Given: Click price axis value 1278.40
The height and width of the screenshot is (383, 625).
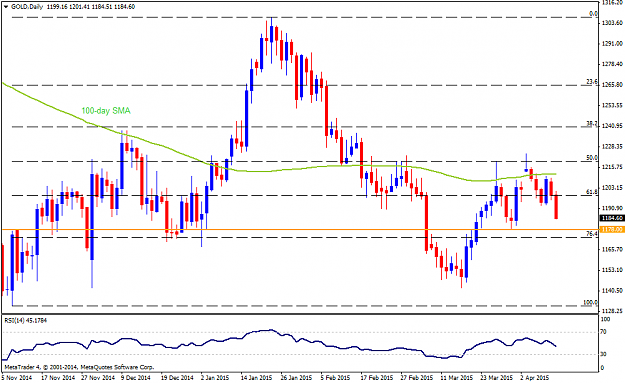Looking at the screenshot, I should click(613, 64).
